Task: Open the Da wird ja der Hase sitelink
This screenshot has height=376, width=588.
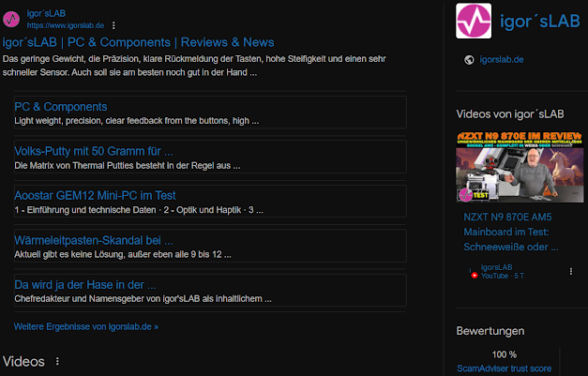Action: 84,284
